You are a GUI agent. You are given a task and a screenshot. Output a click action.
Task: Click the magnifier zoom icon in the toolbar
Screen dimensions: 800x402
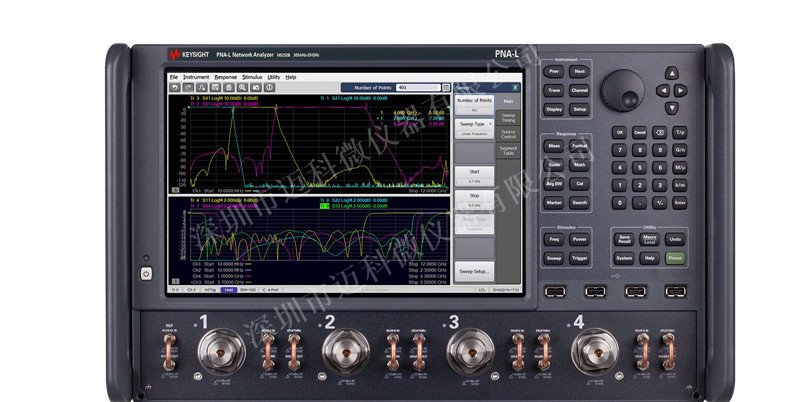pyautogui.click(x=242, y=88)
